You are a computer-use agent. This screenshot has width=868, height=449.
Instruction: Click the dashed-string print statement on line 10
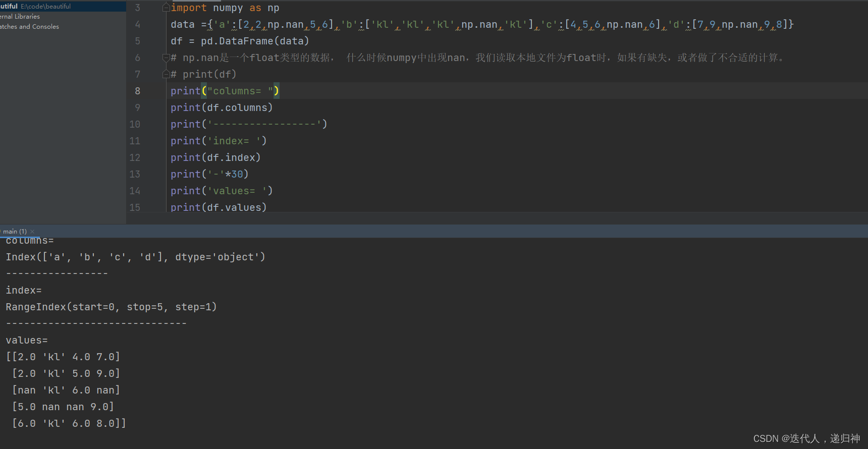pyautogui.click(x=249, y=124)
